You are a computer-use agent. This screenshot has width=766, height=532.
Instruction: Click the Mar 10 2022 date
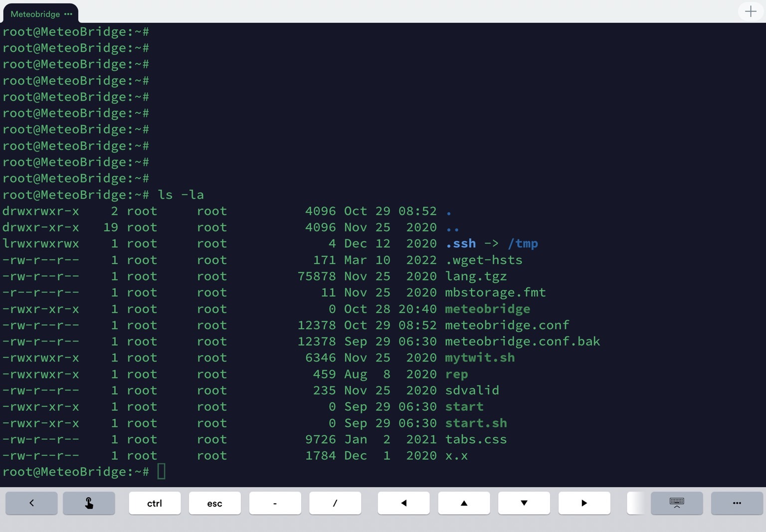tap(390, 260)
